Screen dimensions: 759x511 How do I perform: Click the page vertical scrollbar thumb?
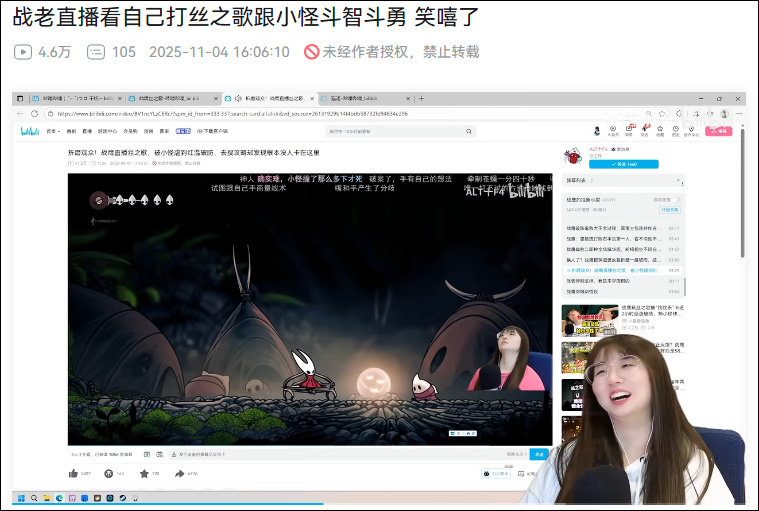coord(743,194)
